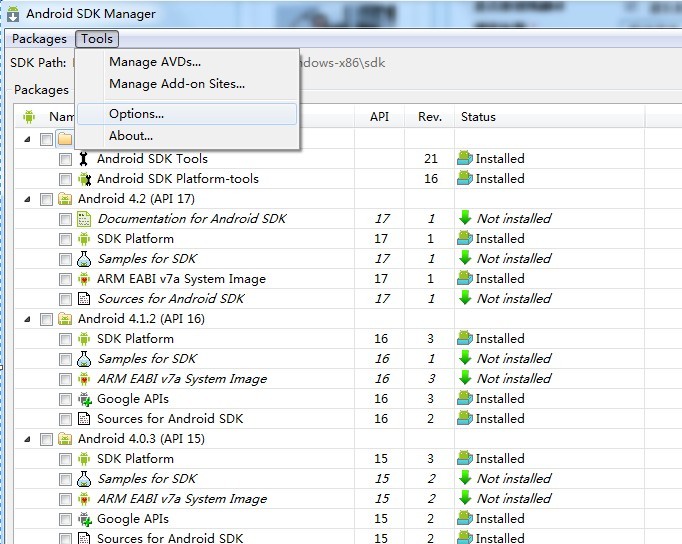Click the API 16 Google APIs icon

[x=85, y=399]
